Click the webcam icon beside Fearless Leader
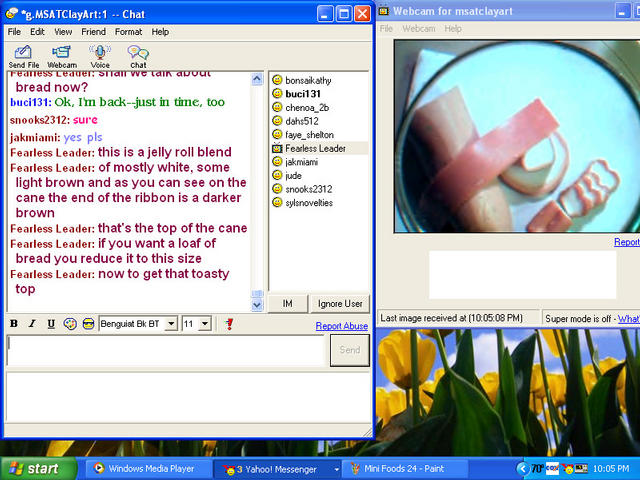 [x=277, y=148]
